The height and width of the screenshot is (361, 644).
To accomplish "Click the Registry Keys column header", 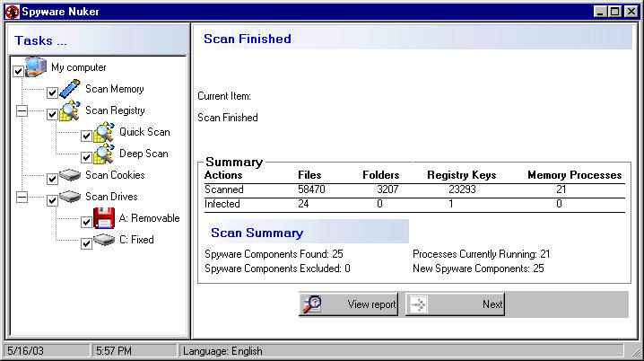I will point(462,175).
